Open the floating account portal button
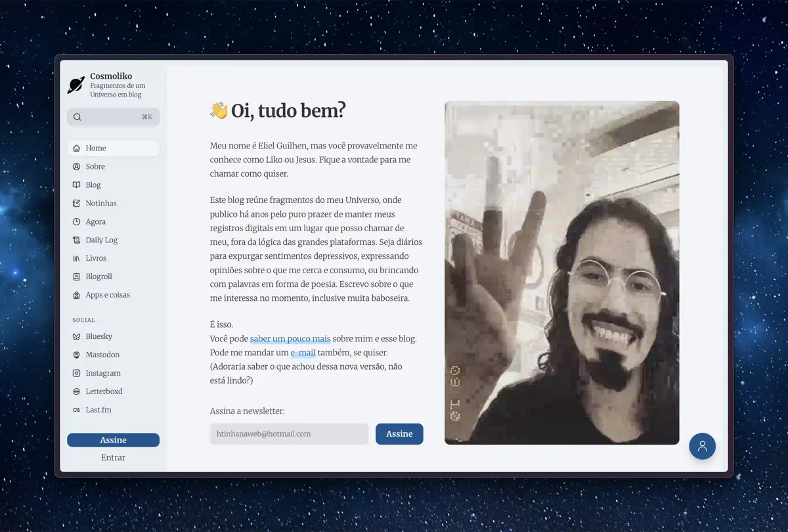This screenshot has width=788, height=532. coord(702,446)
